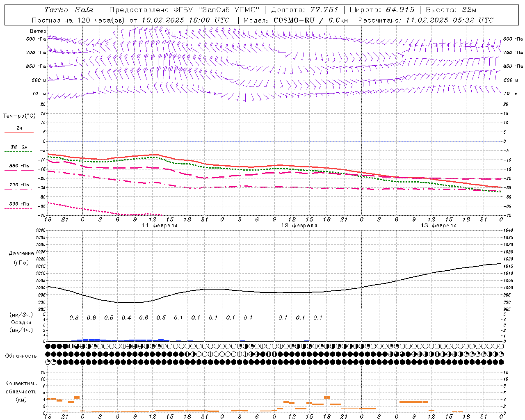This screenshot has height=420, width=525.
Task: Click the 'Облачность' cloud cover label
Action: 21,356
